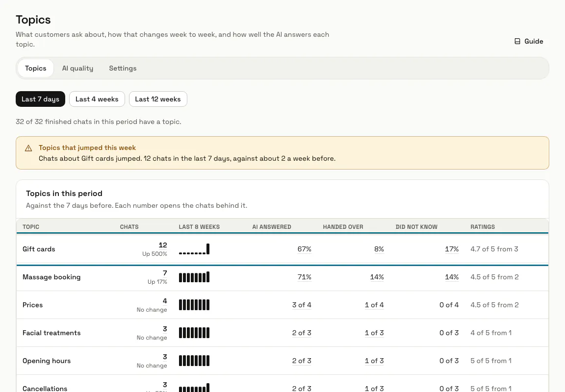This screenshot has height=392, width=565.
Task: Open Cancellations AI answered 2 of 3
Action: [302, 389]
